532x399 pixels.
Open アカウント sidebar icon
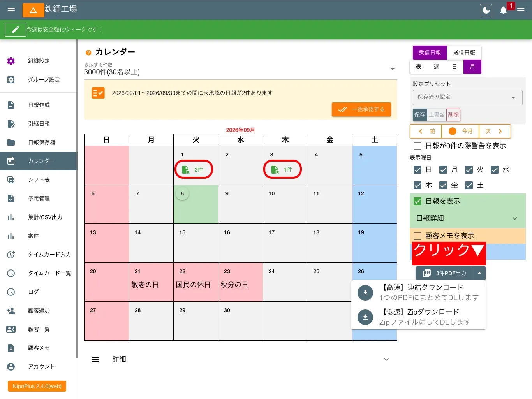pyautogui.click(x=11, y=367)
